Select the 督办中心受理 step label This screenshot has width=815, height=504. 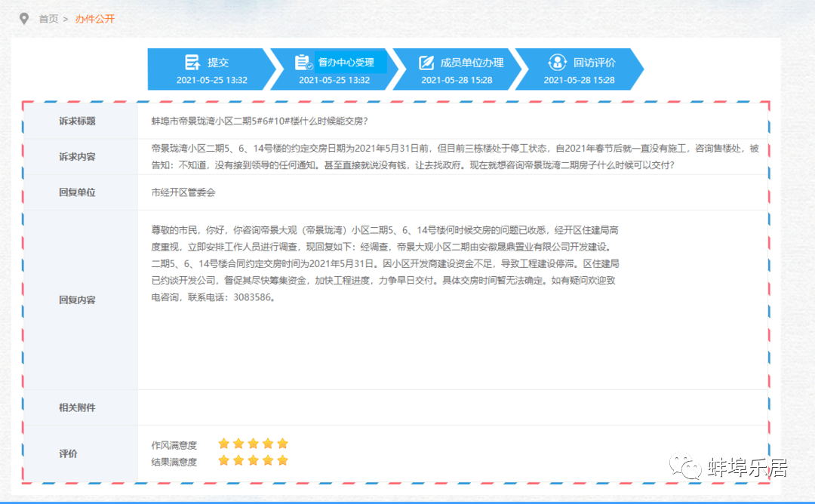(346, 63)
